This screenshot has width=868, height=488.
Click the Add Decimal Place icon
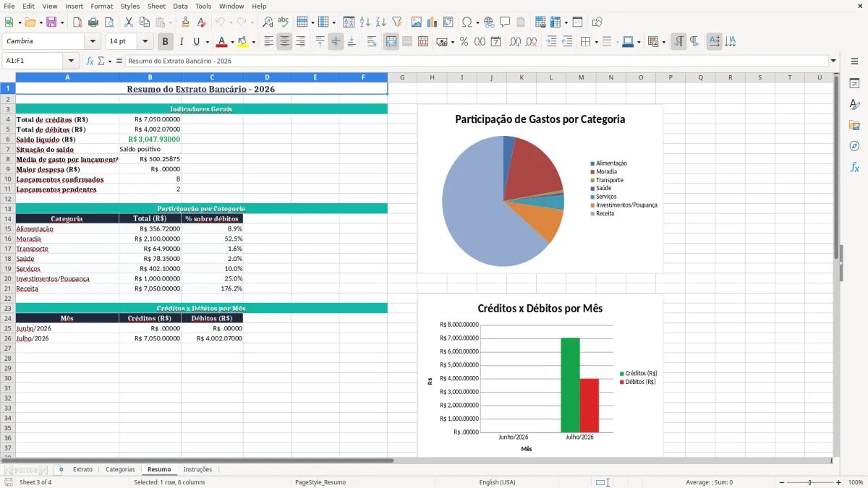(515, 42)
